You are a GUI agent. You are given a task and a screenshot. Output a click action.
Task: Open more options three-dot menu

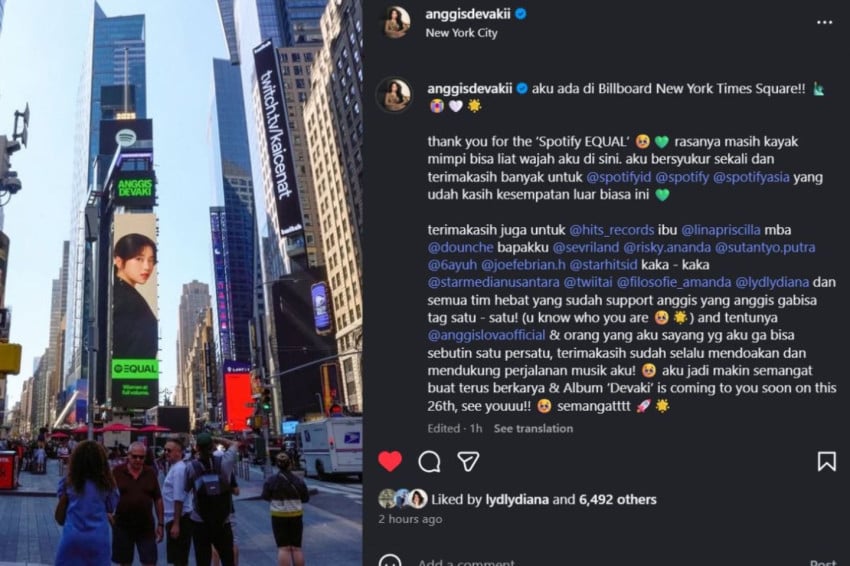[824, 23]
